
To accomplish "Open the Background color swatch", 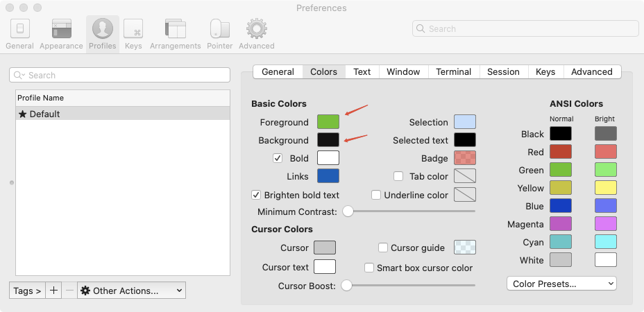I will coord(328,140).
